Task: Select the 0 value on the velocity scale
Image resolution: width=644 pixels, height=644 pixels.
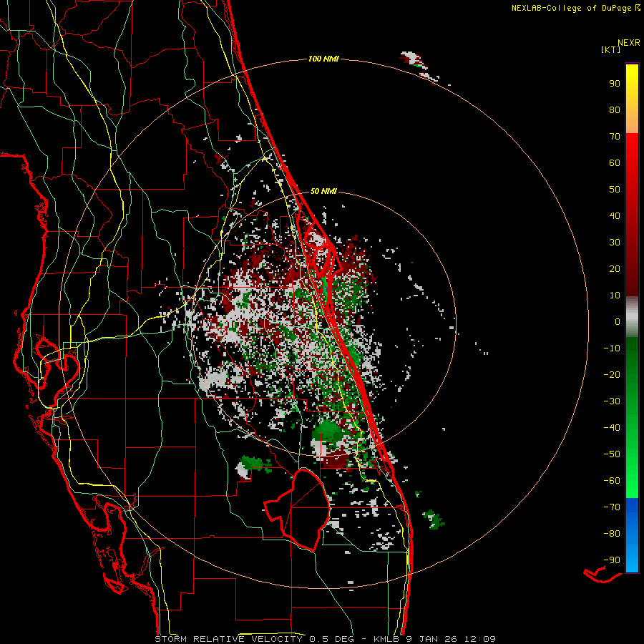Action: 618,322
